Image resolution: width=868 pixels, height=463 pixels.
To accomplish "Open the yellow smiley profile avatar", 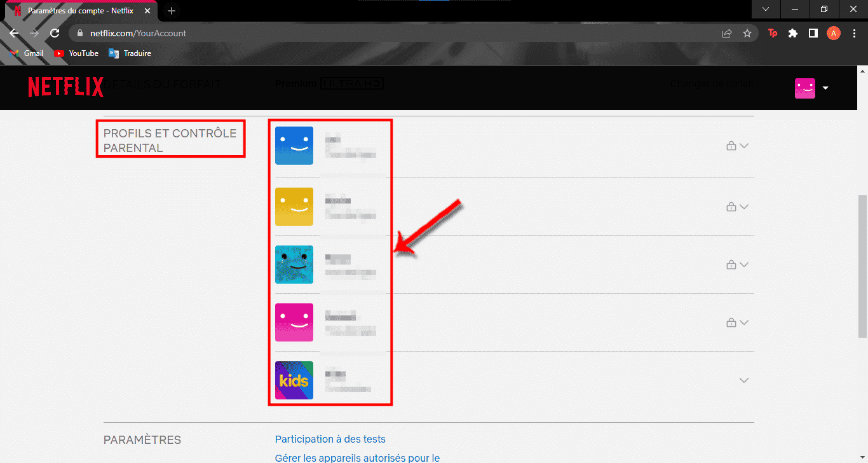I will (294, 207).
